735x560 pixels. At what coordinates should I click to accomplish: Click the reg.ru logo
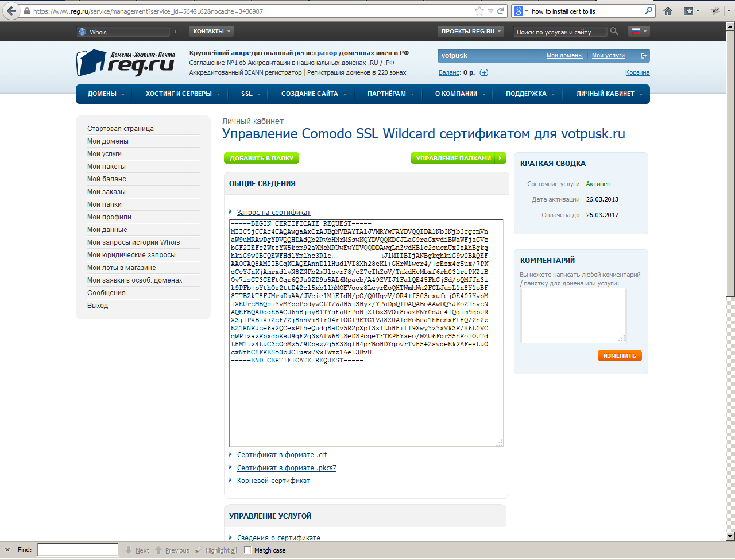click(x=126, y=63)
